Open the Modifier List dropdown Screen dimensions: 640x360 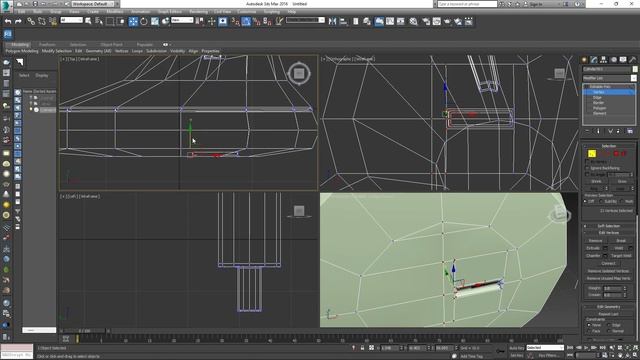tap(609, 78)
